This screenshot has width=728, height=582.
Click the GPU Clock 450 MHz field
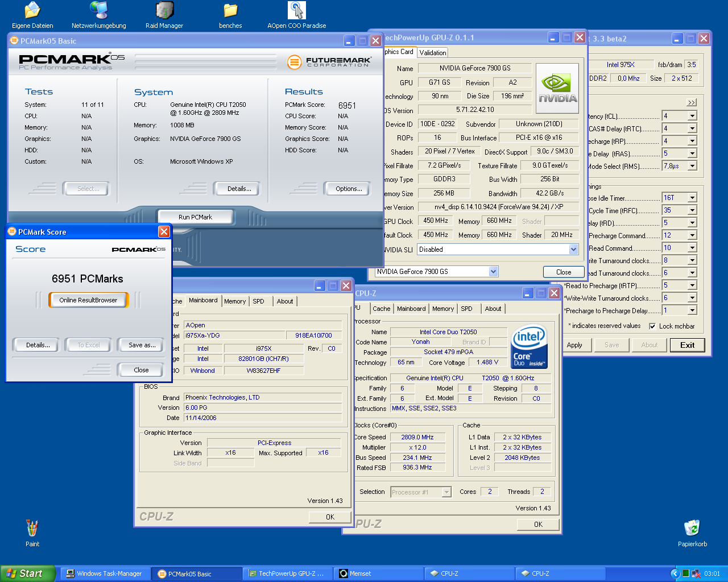[x=436, y=221]
